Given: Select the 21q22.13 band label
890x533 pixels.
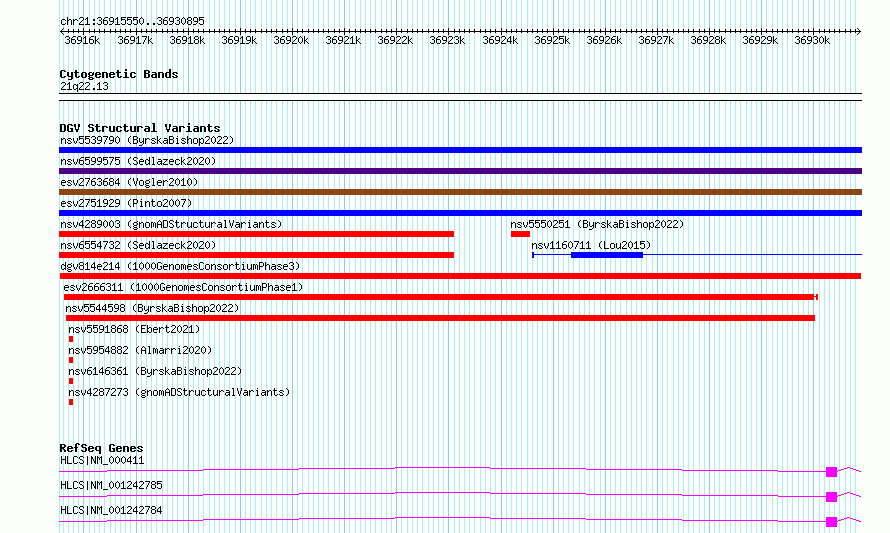Looking at the screenshot, I should (84, 86).
